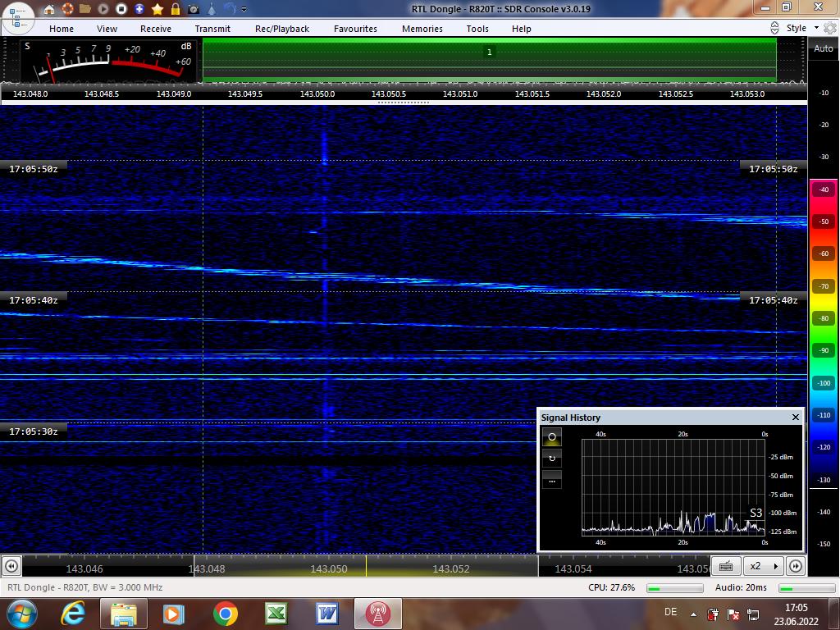Open the lifebuoy support icon
Screen dimensions: 840x630
click(x=67, y=9)
